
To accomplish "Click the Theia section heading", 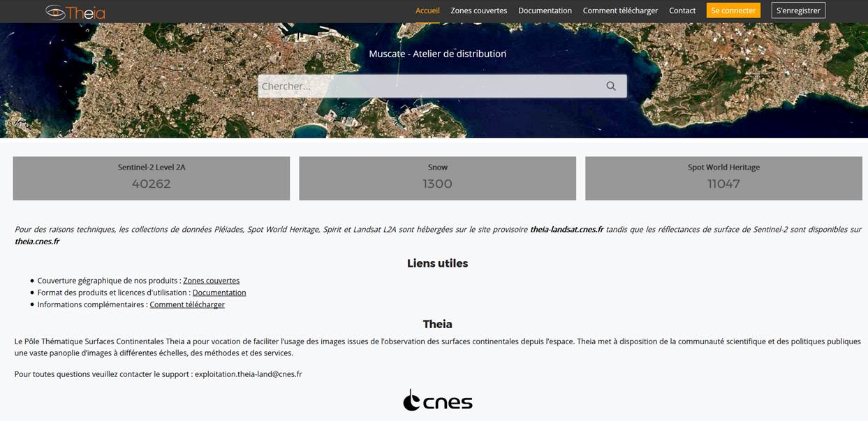I will pos(438,324).
